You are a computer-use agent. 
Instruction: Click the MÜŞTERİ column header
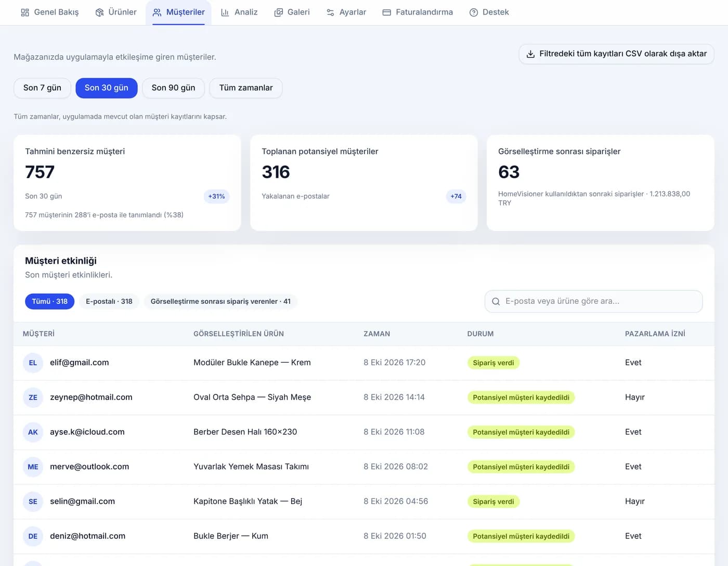(x=38, y=334)
